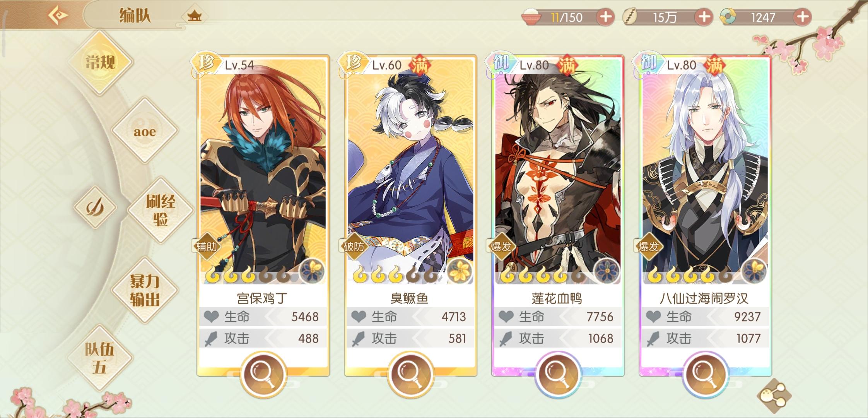
Task: Switch to the 暴力输出 team preset
Action: [x=145, y=290]
